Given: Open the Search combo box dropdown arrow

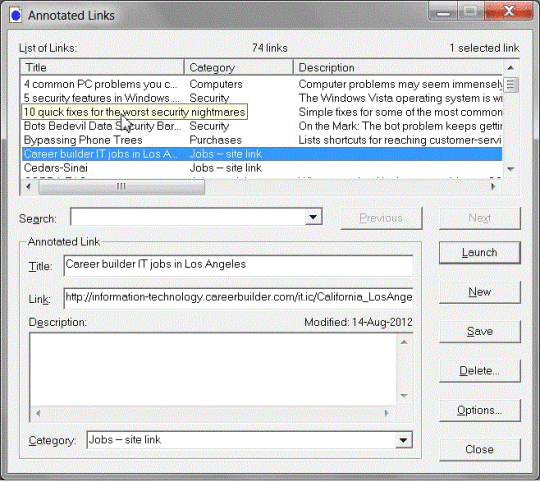Looking at the screenshot, I should (x=313, y=217).
